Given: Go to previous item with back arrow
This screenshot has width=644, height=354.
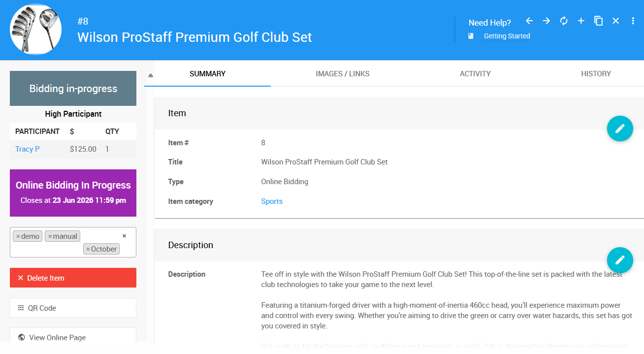Looking at the screenshot, I should tap(529, 21).
